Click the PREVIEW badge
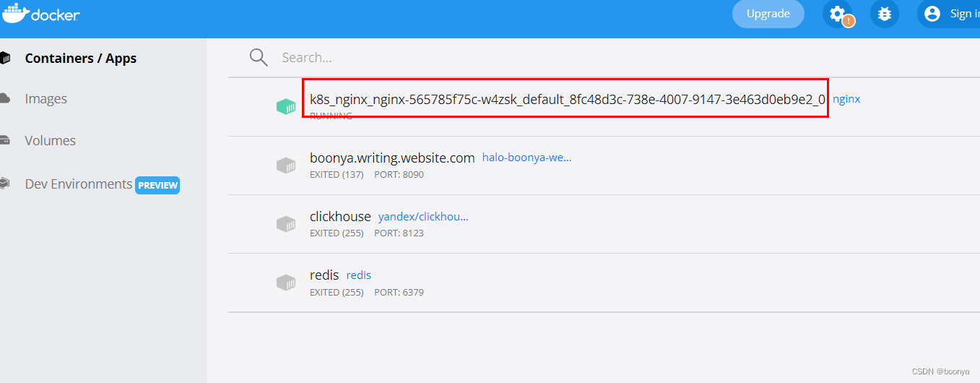Viewport: 980px width, 383px height. click(x=157, y=185)
